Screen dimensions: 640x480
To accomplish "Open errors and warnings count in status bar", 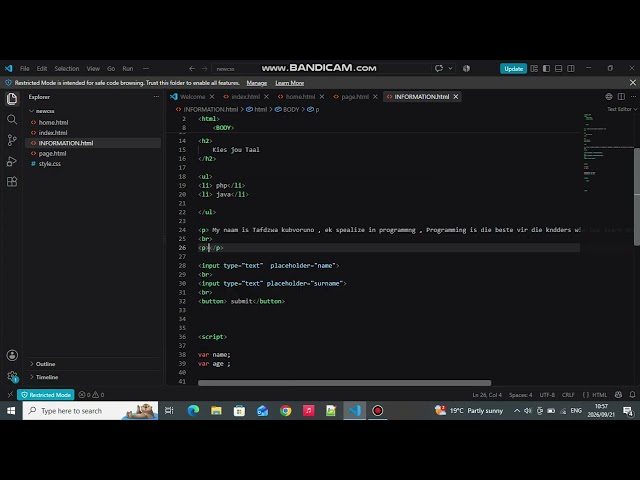I will click(x=91, y=395).
